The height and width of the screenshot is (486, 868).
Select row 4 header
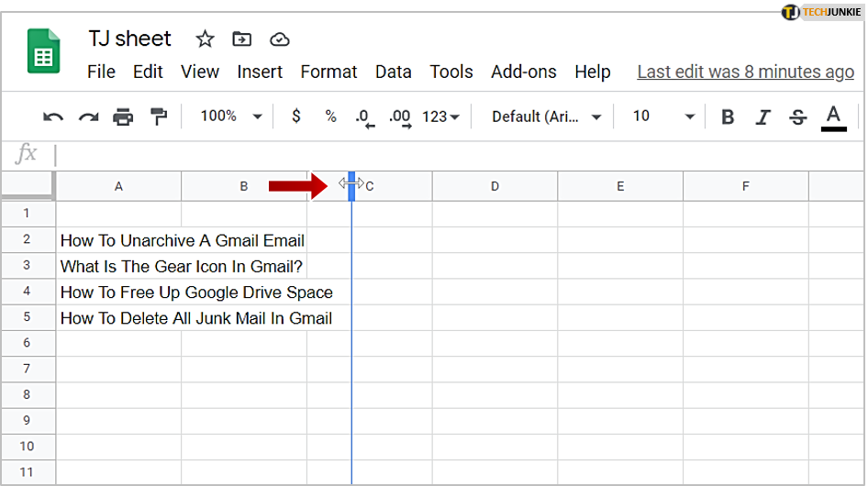[28, 292]
